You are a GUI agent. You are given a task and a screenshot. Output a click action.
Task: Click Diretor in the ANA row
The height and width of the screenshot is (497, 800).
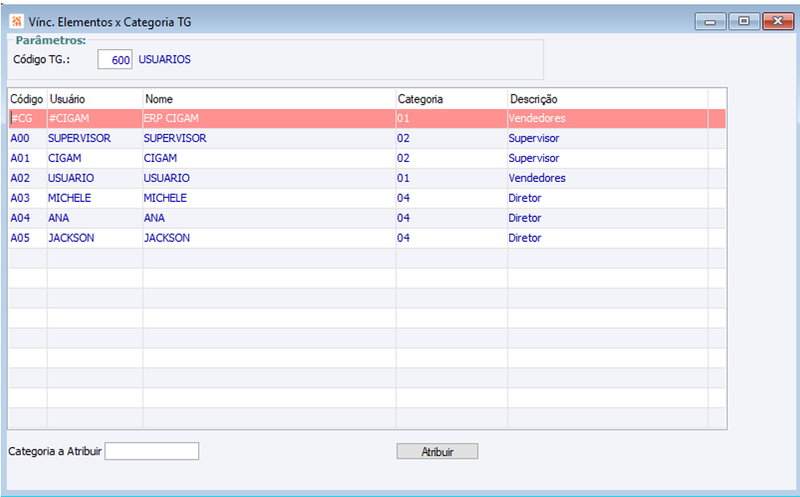tap(608, 218)
